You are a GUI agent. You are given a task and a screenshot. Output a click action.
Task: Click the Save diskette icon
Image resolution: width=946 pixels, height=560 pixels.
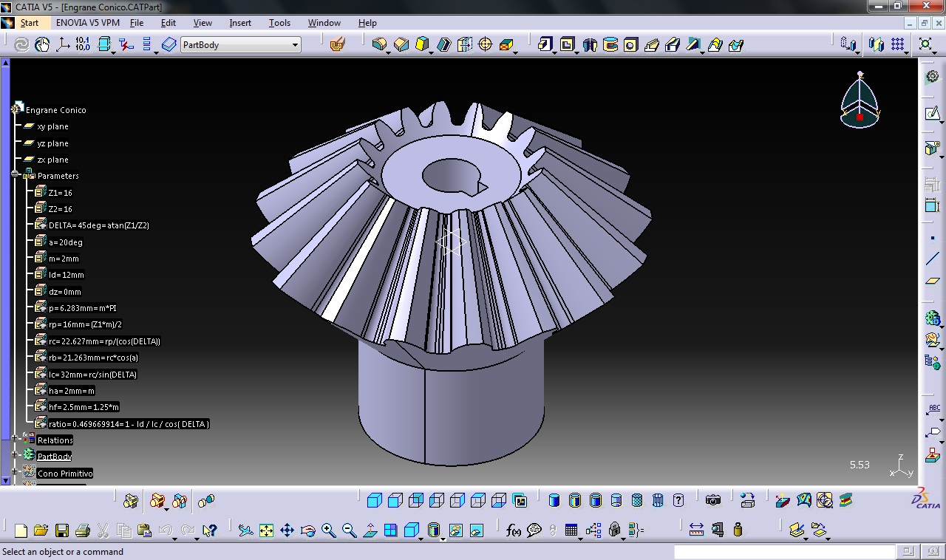[x=61, y=530]
